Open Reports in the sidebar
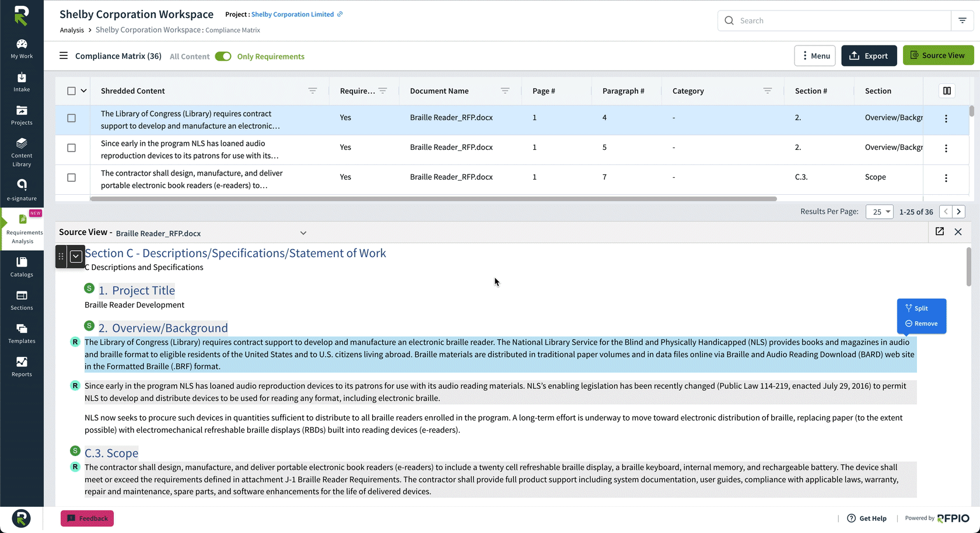 click(22, 367)
